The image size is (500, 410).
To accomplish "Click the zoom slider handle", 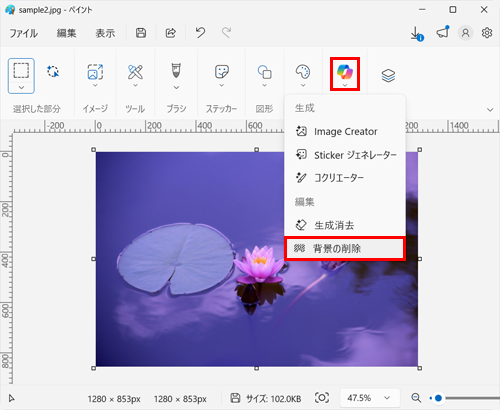I will click(438, 398).
